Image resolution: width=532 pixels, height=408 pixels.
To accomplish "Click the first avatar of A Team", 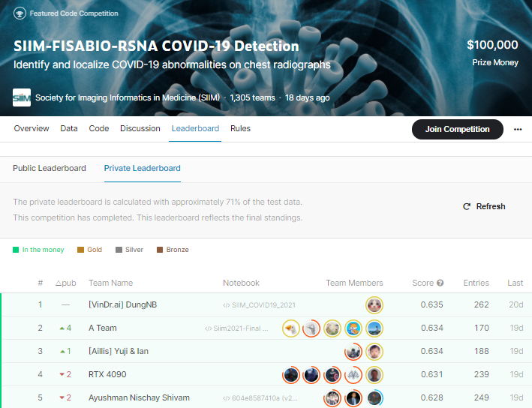I will (x=291, y=328).
